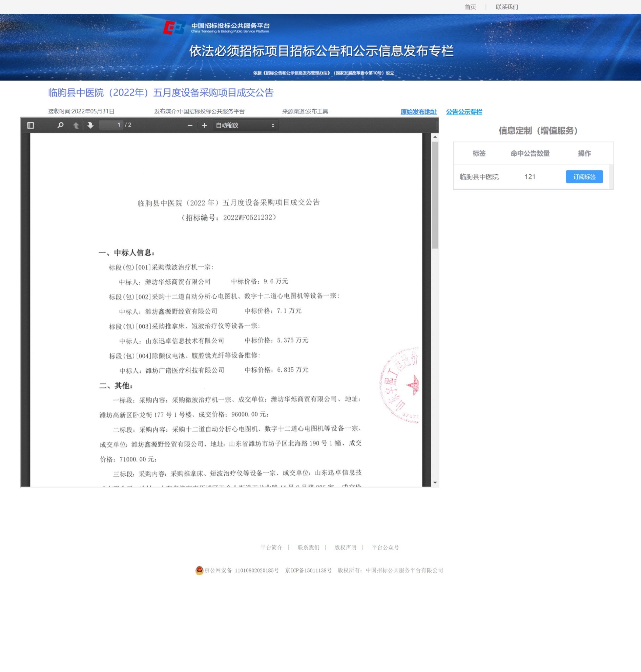Click the 操作 column header

[584, 153]
